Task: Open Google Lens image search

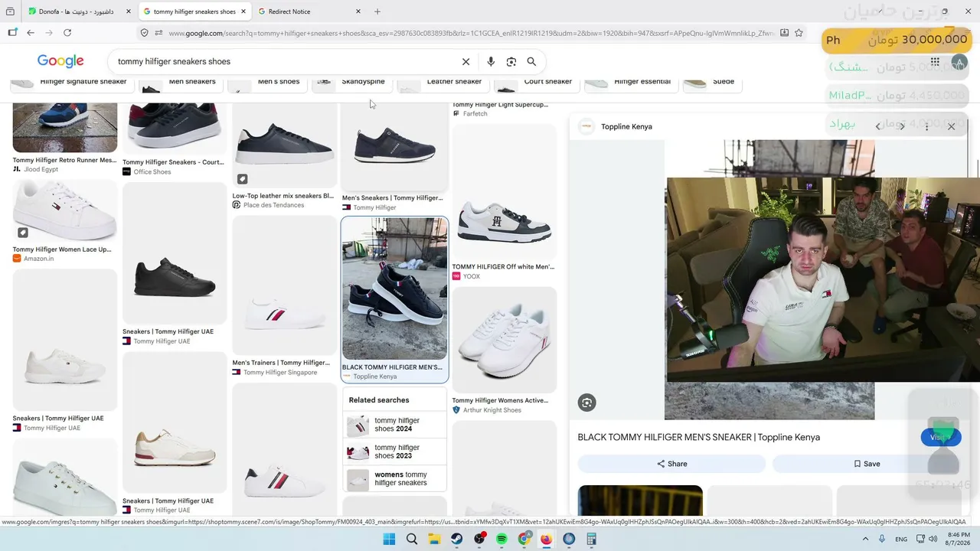Action: tap(511, 61)
